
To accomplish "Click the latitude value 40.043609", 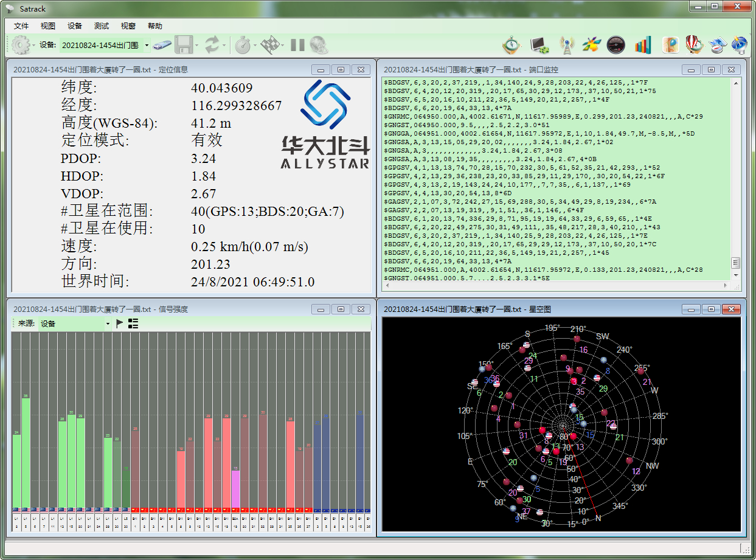I will click(x=221, y=88).
